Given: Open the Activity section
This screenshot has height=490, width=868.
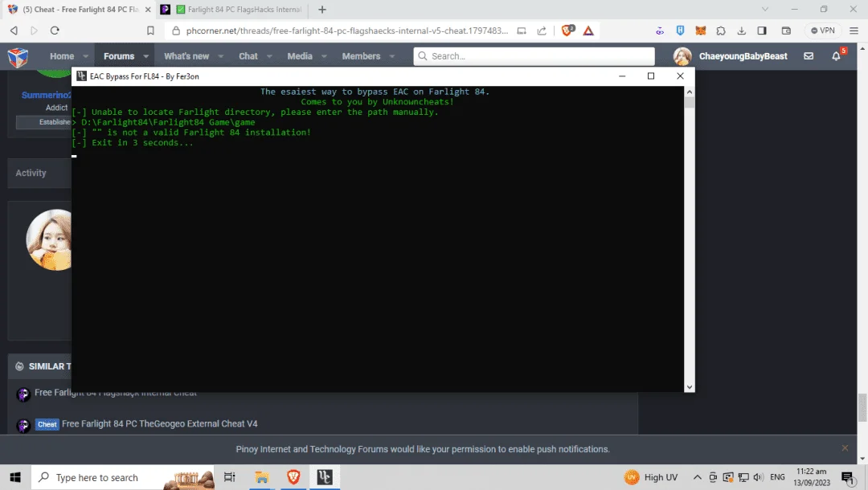Looking at the screenshot, I should pos(31,173).
